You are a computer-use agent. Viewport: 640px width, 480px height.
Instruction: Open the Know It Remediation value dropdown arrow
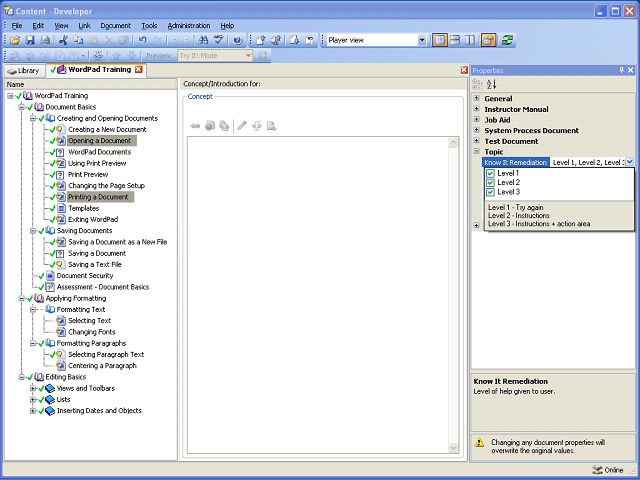point(629,162)
